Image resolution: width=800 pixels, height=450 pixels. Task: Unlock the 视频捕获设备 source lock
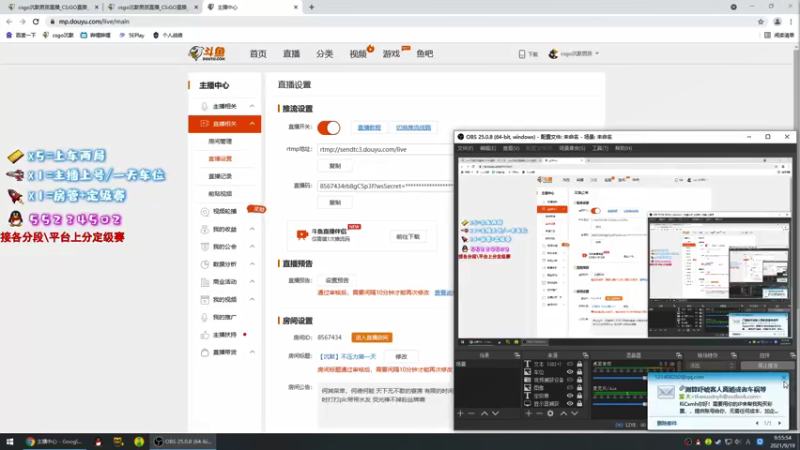579,380
